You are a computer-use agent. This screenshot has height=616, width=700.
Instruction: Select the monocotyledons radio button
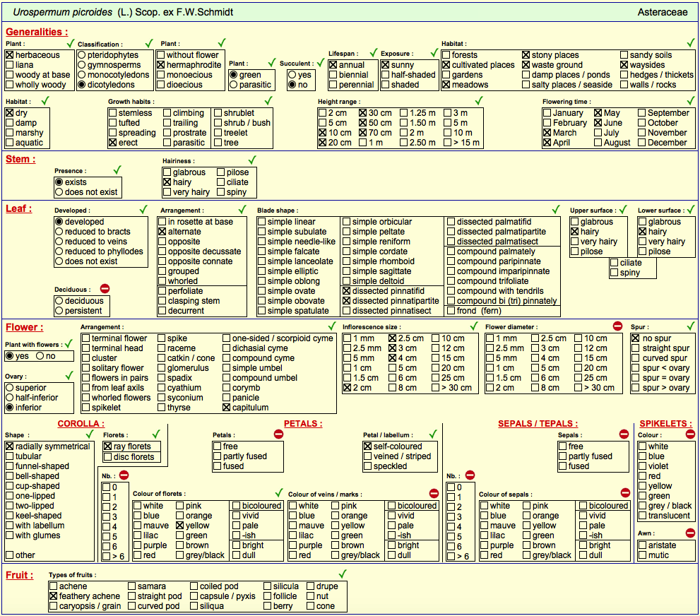[82, 75]
